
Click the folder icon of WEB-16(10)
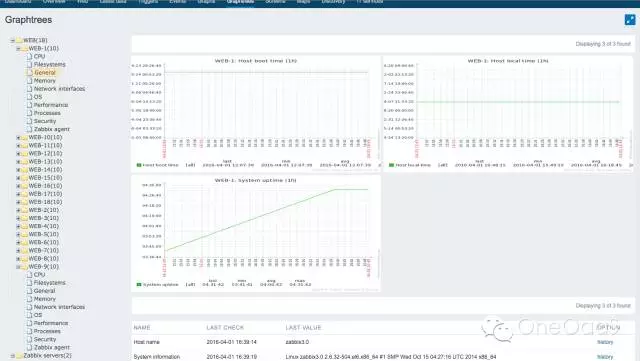point(24,186)
